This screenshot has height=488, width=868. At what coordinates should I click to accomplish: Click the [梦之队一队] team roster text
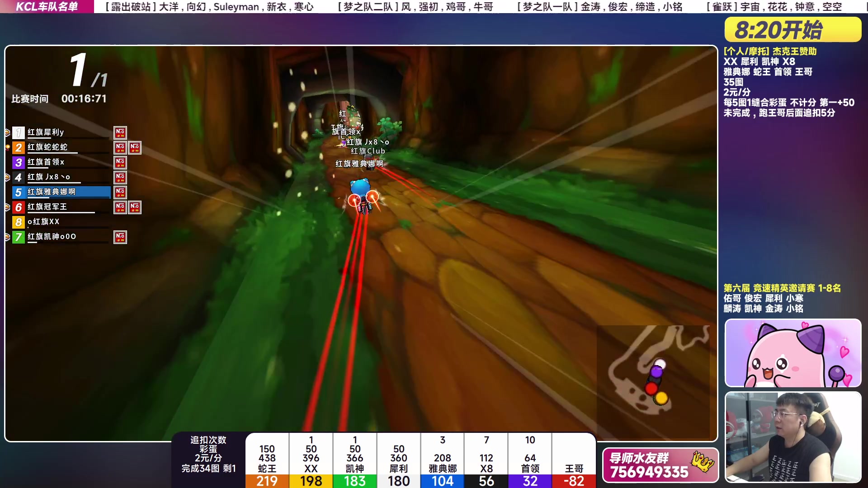coord(599,7)
